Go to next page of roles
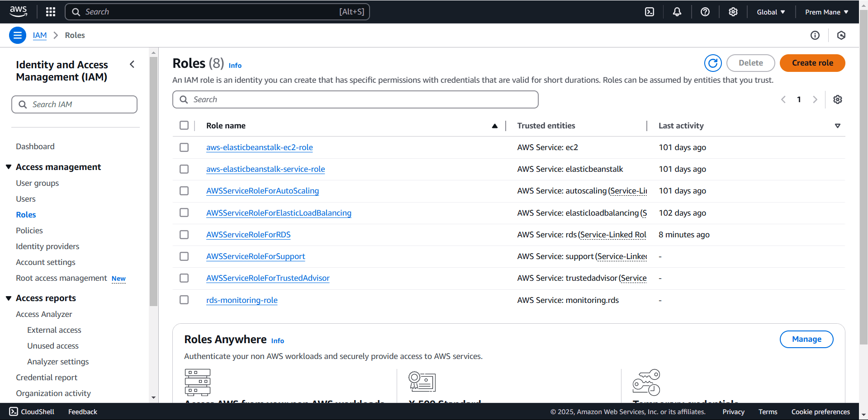This screenshot has width=868, height=420. [815, 99]
